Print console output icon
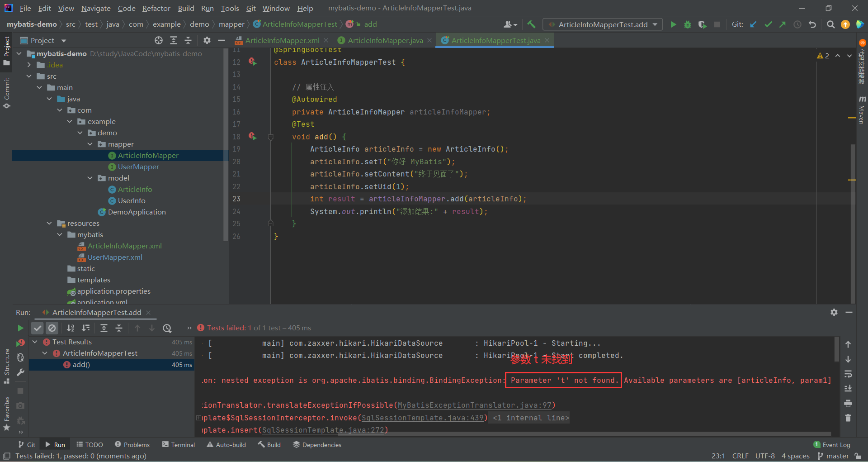This screenshot has height=462, width=868. click(x=848, y=403)
